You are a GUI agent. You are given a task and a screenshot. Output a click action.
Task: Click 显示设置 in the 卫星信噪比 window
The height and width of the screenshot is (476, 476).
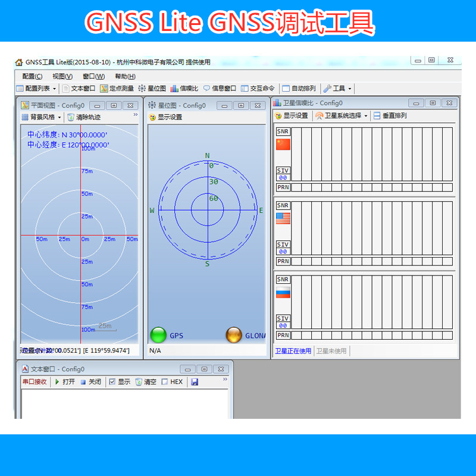pyautogui.click(x=292, y=115)
